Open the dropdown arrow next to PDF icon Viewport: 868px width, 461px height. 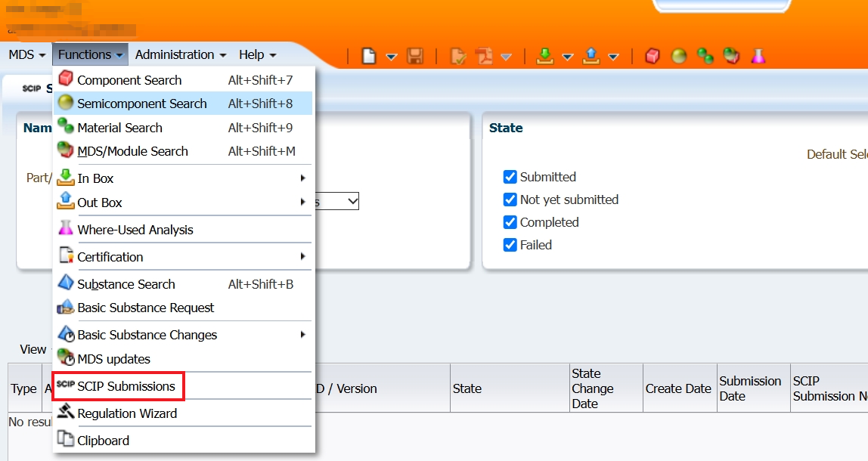click(x=506, y=57)
